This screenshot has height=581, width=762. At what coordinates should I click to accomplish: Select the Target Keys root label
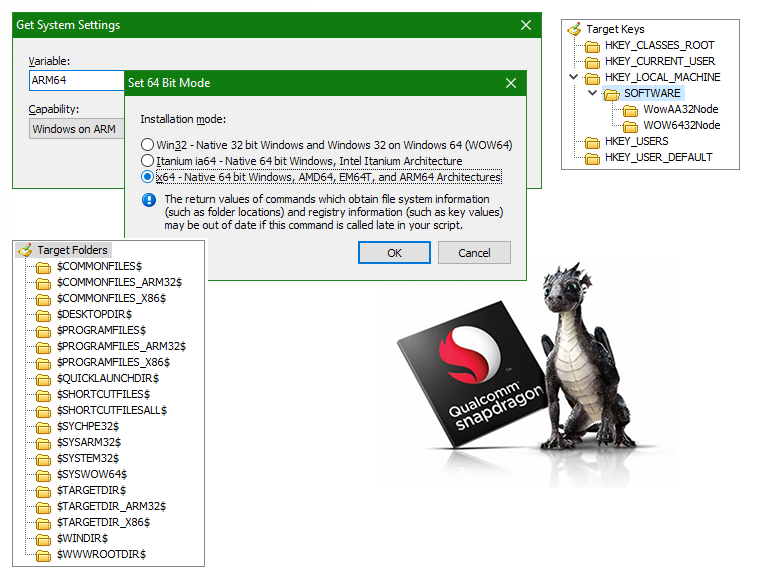(x=615, y=29)
